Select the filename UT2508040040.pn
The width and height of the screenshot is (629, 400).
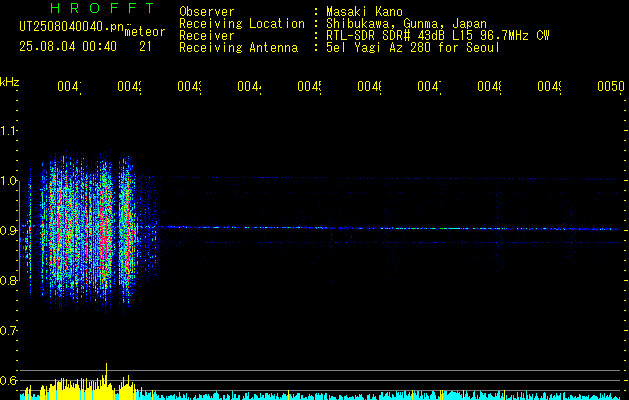(x=72, y=26)
